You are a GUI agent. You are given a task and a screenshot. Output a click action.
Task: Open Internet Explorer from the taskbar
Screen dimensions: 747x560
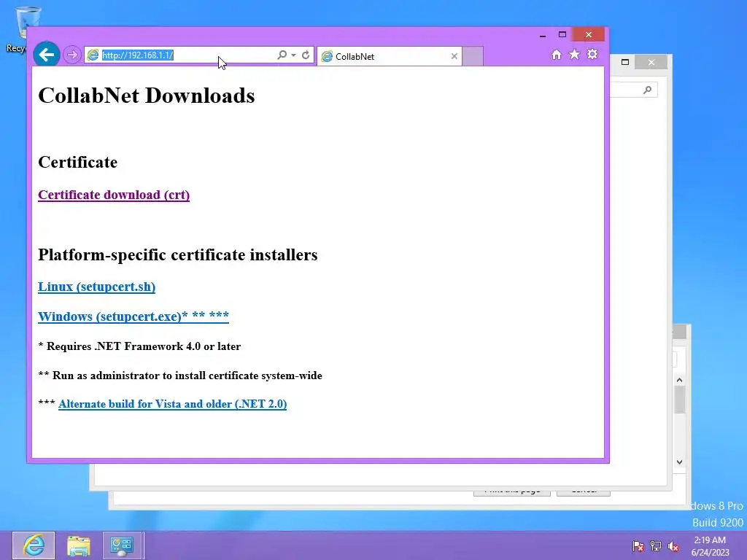click(x=34, y=545)
